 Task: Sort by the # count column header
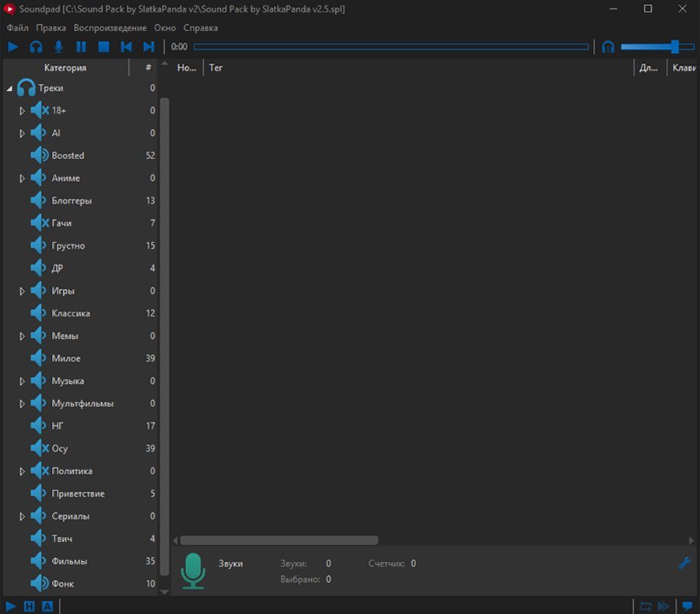pos(148,68)
